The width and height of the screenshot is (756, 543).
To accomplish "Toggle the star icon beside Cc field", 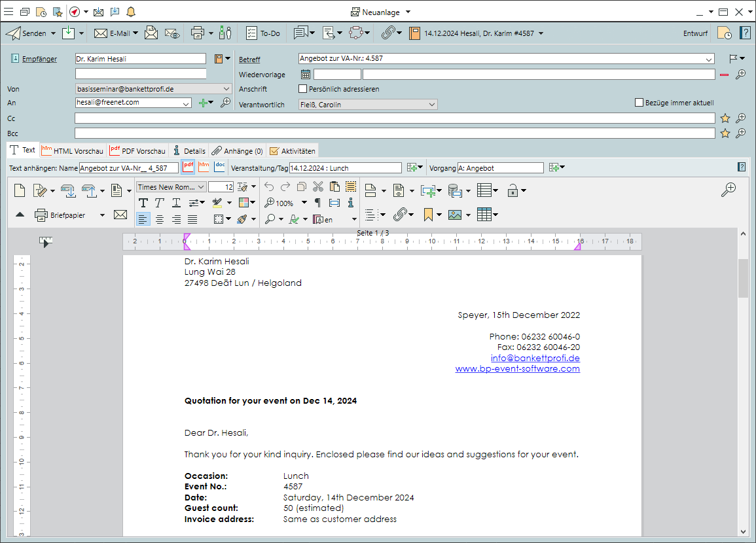I will click(x=725, y=118).
